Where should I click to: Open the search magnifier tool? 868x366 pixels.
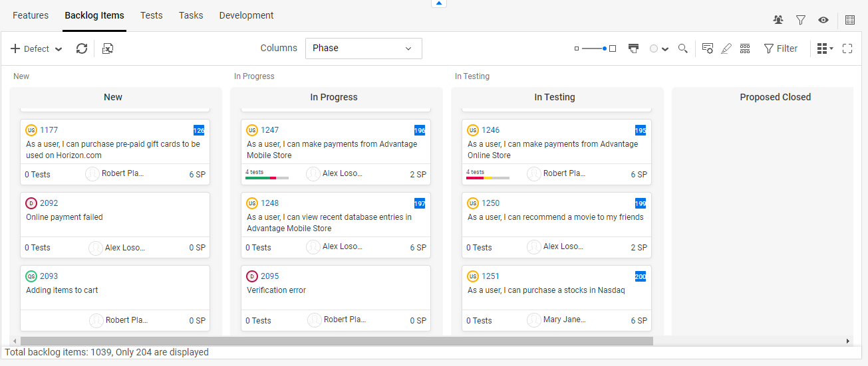tap(682, 48)
